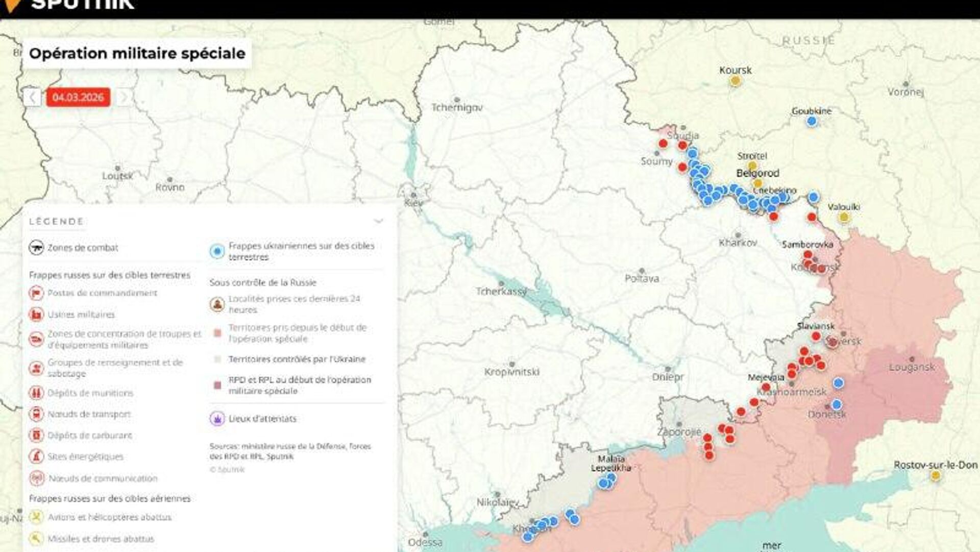Click the Nœuds de communication icon
The image size is (980, 552).
(36, 478)
